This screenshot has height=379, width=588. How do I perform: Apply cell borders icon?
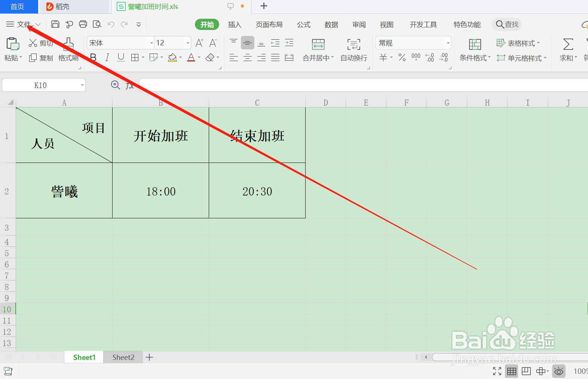click(x=135, y=57)
